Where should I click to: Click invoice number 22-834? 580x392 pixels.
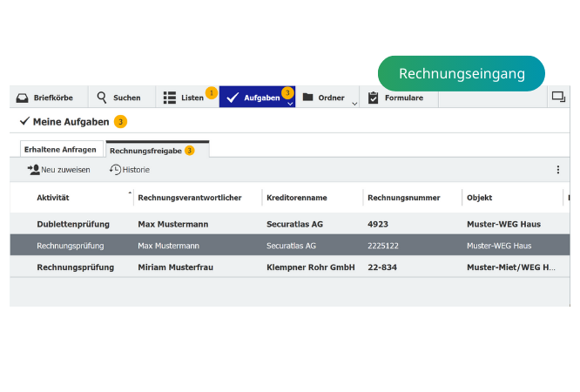pos(382,267)
